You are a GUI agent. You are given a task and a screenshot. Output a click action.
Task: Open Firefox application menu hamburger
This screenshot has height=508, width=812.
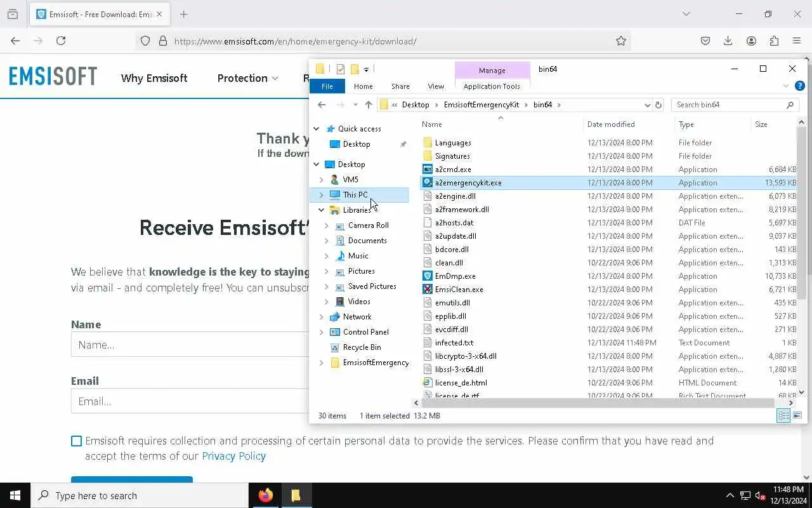coord(797,41)
